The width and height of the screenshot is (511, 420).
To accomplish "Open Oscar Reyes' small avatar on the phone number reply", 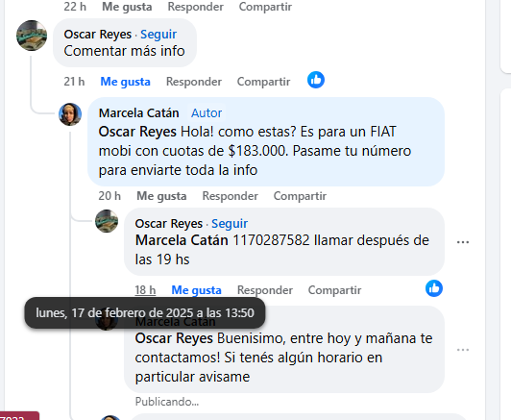I will 107,221.
